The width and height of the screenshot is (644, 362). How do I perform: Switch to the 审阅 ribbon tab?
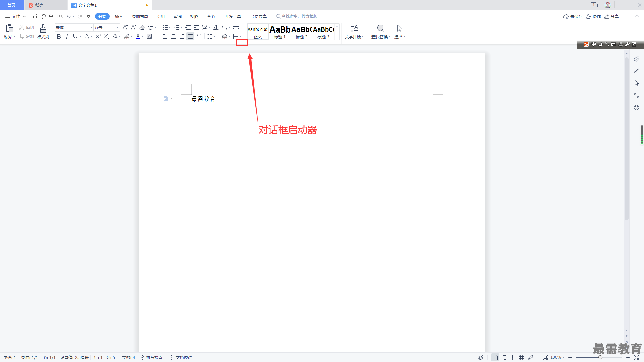pyautogui.click(x=178, y=16)
